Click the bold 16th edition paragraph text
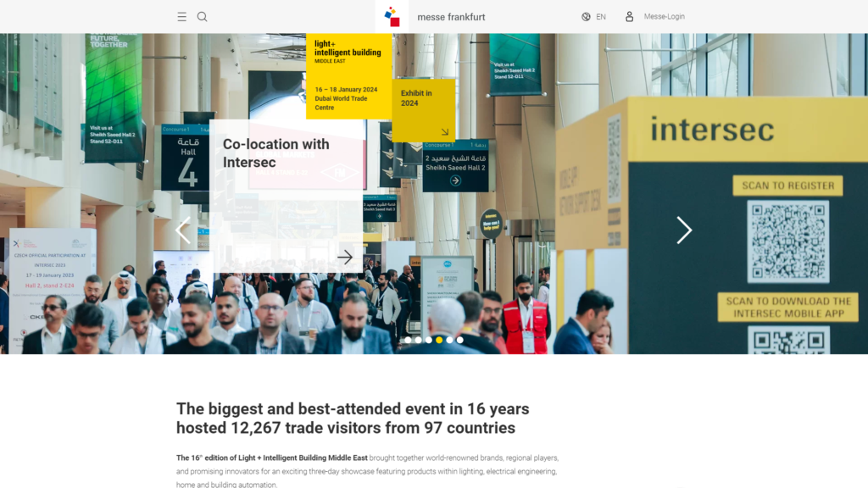 (272, 457)
